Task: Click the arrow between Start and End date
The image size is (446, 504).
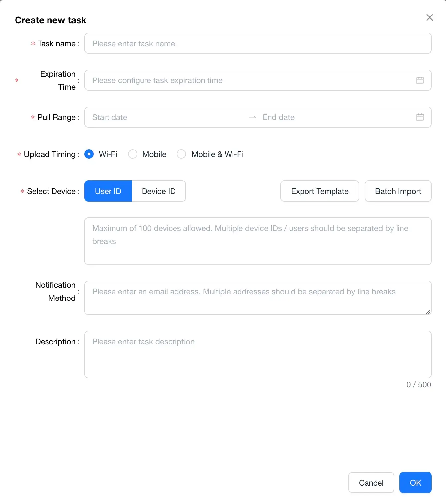Action: point(253,117)
